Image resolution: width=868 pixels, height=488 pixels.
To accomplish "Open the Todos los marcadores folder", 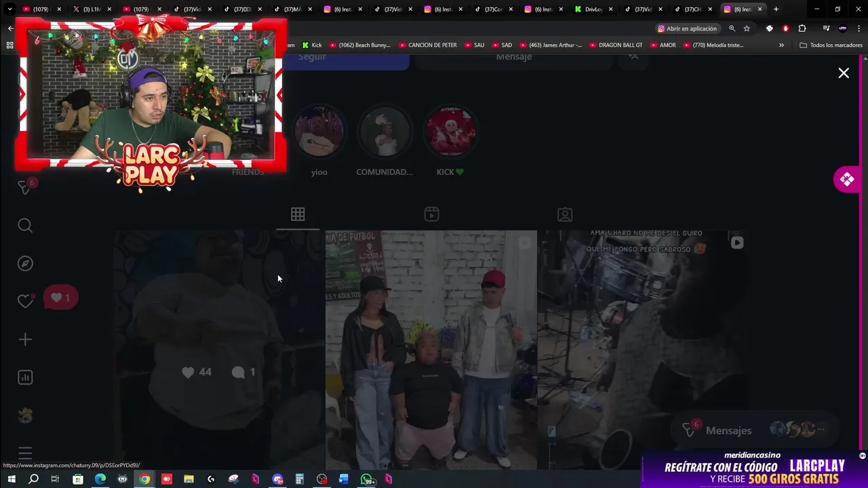I will pyautogui.click(x=831, y=45).
